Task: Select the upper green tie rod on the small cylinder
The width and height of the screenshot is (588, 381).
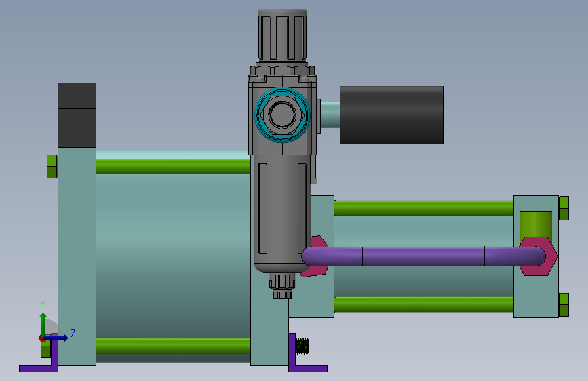Action: (x=424, y=208)
